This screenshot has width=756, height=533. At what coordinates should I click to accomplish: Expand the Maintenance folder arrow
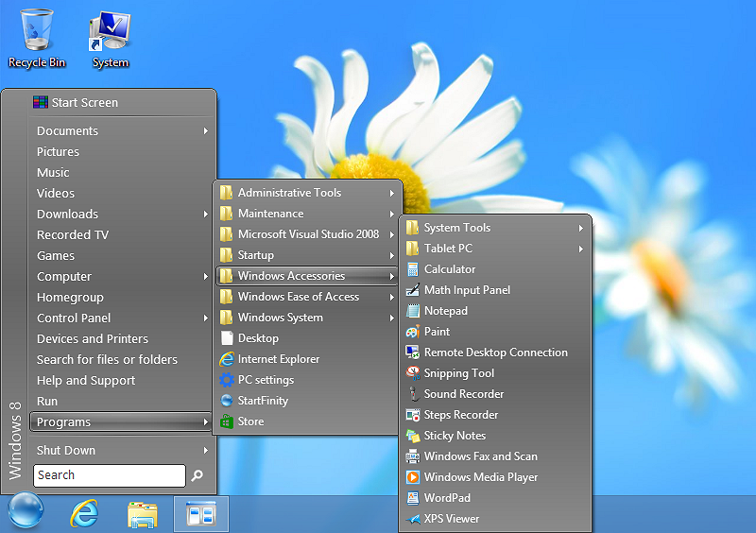tap(392, 214)
